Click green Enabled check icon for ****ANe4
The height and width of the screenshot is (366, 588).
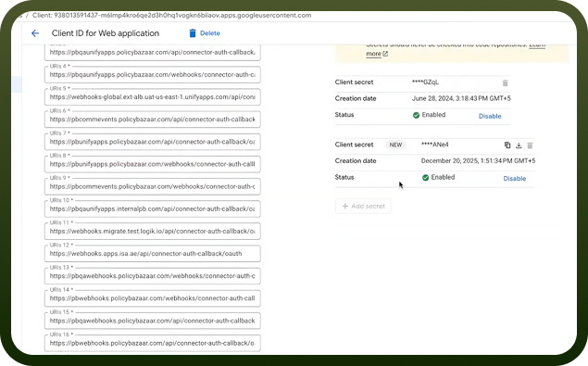click(425, 178)
